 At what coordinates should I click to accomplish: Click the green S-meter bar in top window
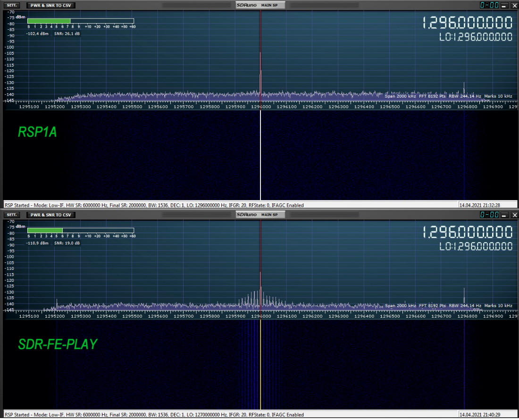click(49, 21)
